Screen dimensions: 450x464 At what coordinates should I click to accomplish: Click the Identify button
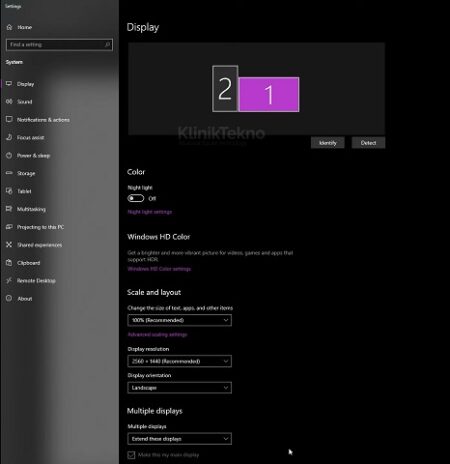click(x=328, y=143)
